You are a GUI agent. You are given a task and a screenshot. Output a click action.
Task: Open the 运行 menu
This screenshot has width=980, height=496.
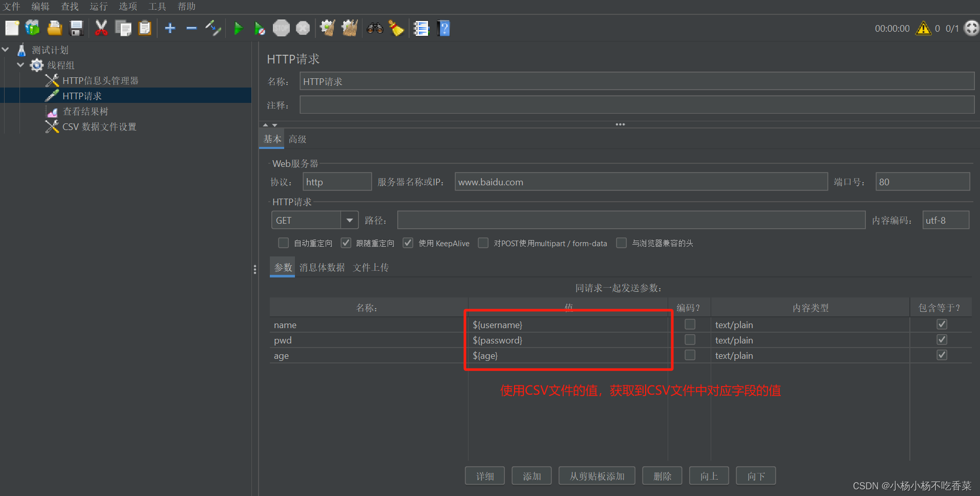click(99, 7)
